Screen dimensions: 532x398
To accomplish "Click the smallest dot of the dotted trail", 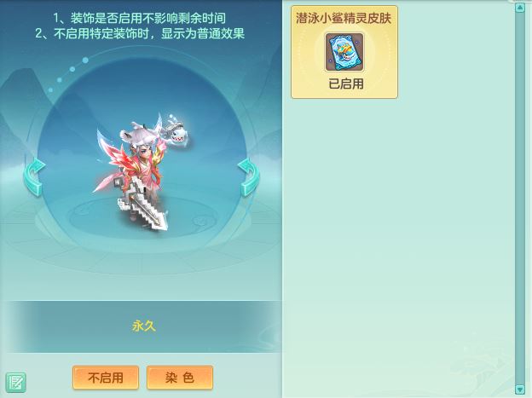I will (x=50, y=90).
